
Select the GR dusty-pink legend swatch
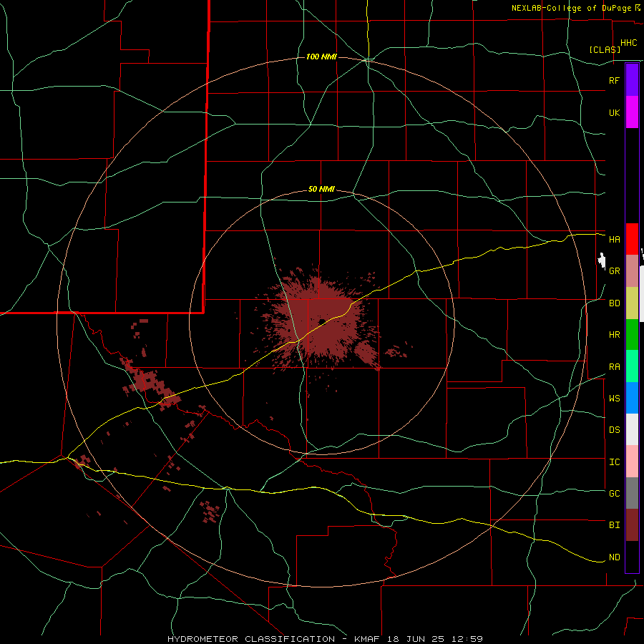(632, 271)
